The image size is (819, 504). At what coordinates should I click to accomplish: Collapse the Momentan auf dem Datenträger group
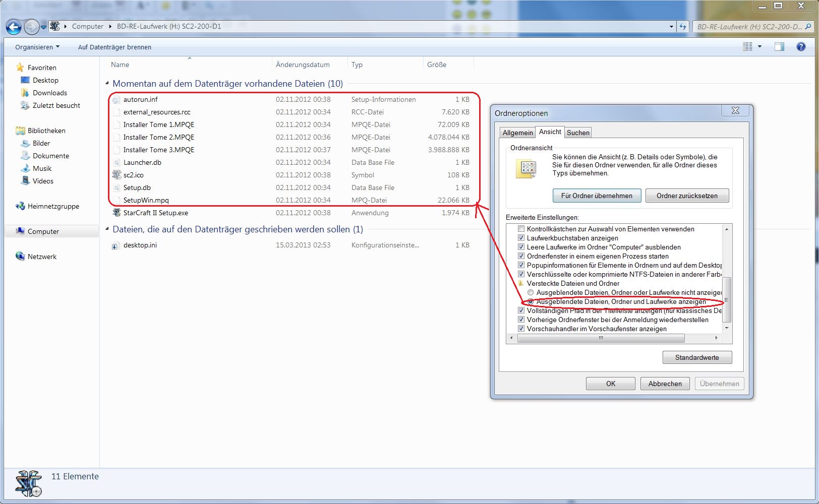(107, 84)
